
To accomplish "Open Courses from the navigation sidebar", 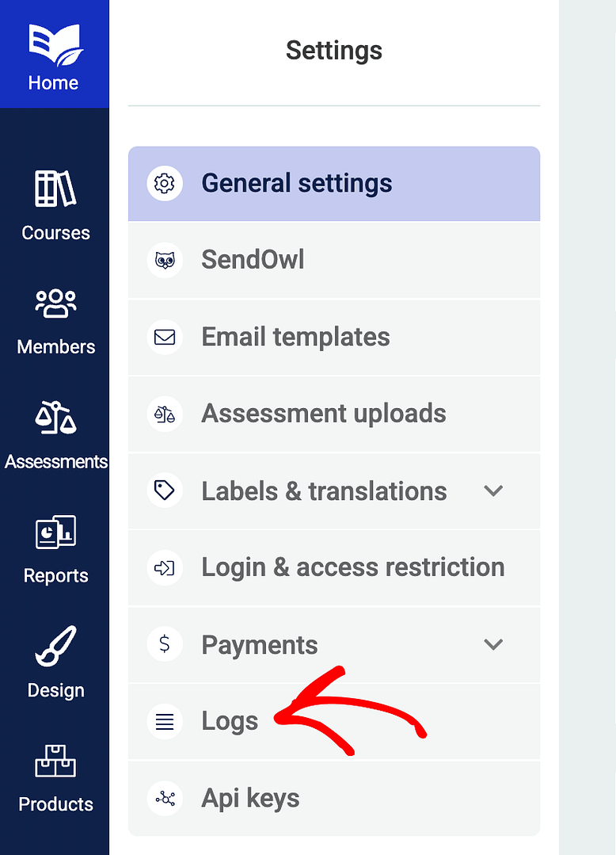I will click(x=55, y=189).
